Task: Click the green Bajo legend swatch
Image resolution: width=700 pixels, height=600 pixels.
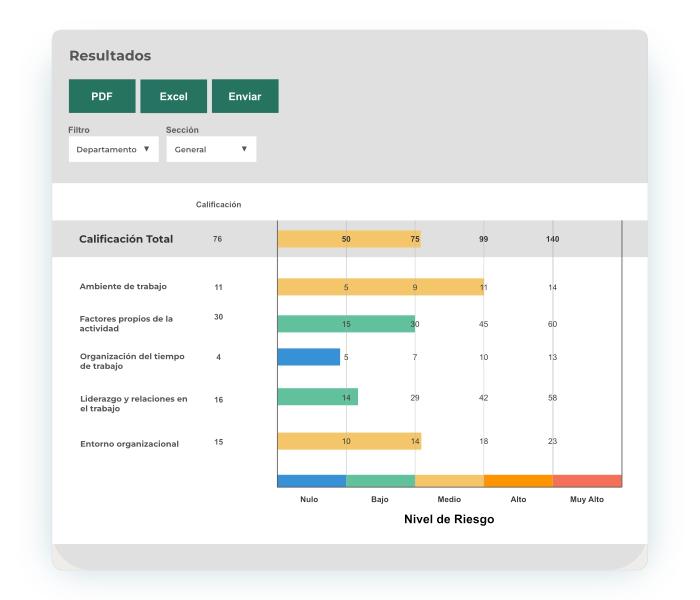Action: coord(380,481)
